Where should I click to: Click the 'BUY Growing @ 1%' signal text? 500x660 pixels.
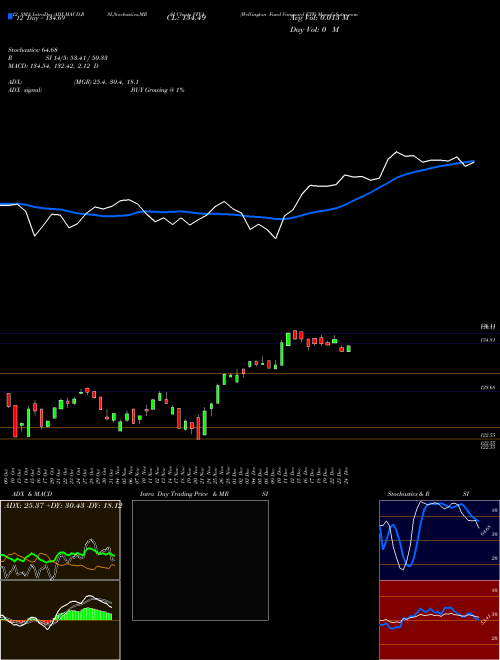(157, 90)
